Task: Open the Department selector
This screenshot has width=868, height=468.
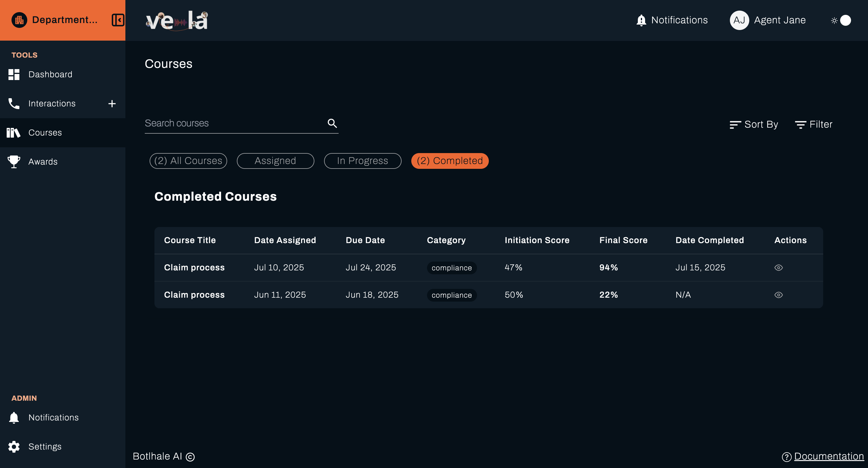Action: click(x=54, y=20)
